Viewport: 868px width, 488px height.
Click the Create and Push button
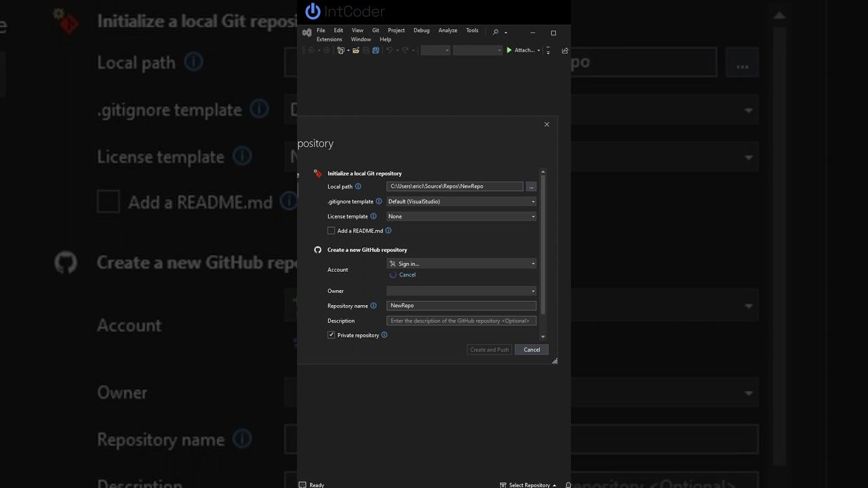(x=490, y=350)
